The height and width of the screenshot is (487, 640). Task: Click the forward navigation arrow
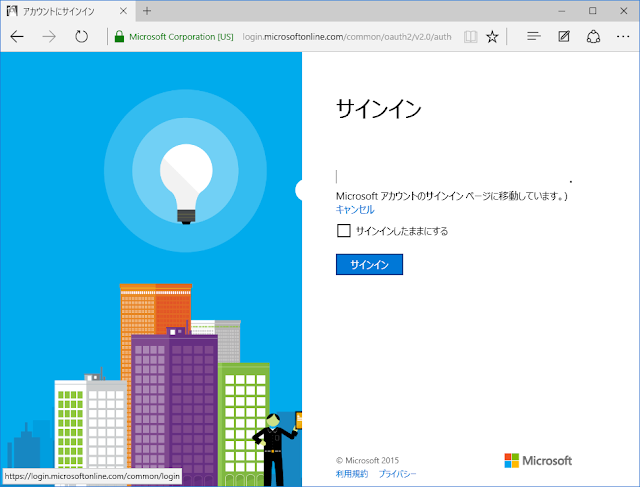coord(49,37)
